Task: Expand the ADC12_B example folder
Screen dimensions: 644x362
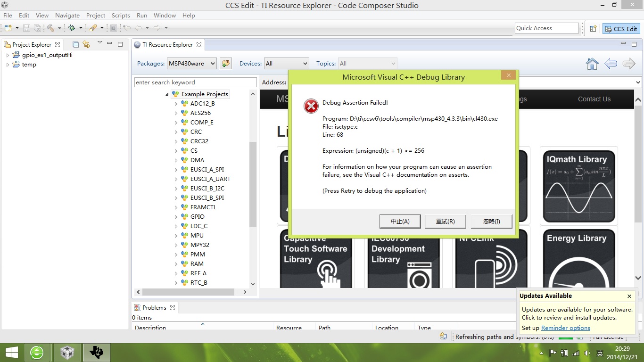Action: click(176, 104)
